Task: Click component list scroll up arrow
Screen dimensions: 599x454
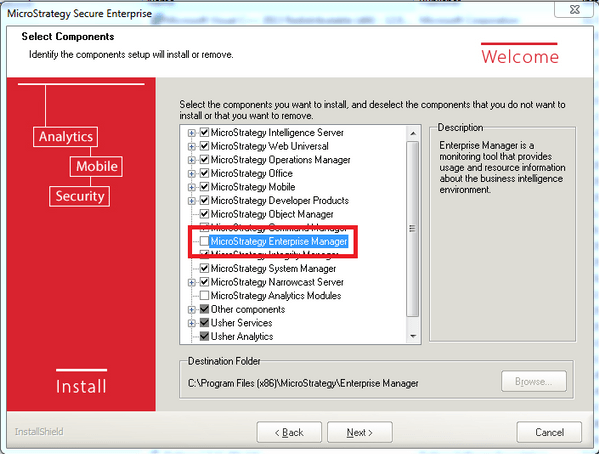Action: coord(413,133)
